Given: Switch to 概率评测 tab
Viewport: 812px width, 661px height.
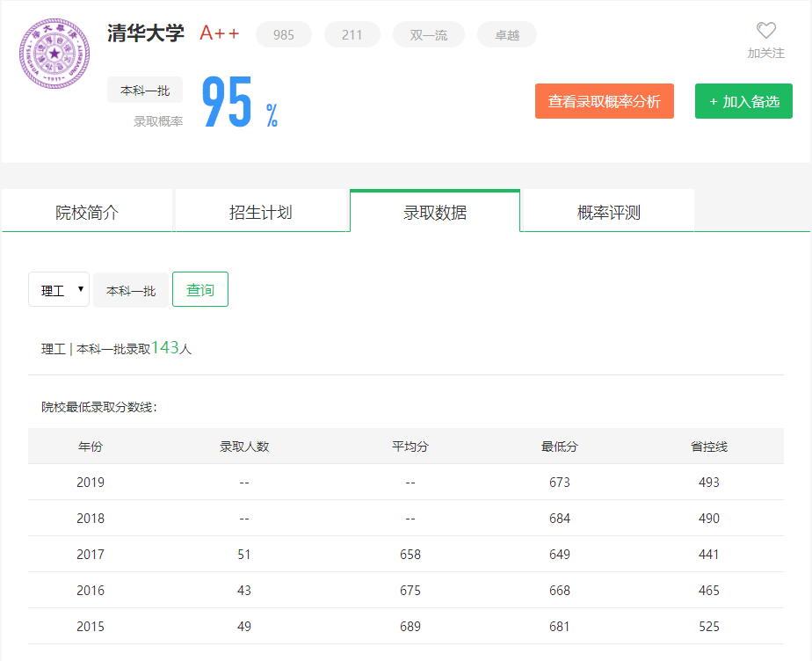Looking at the screenshot, I should coord(609,211).
